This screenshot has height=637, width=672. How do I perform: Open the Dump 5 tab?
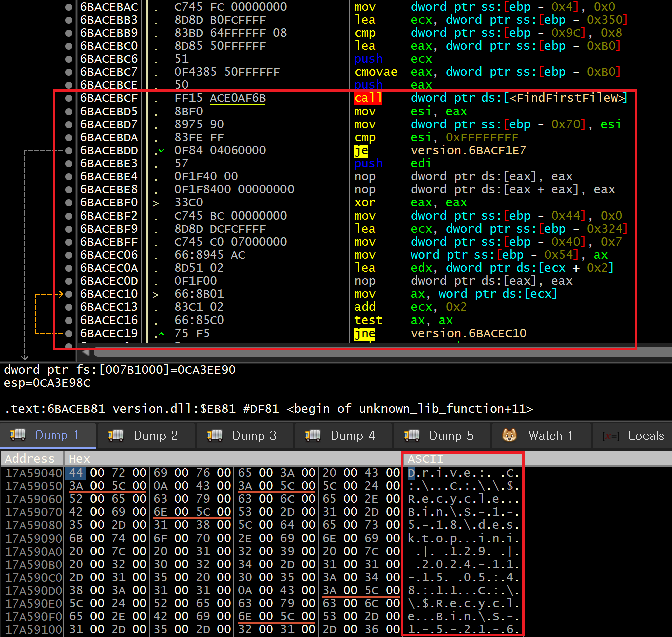click(441, 435)
